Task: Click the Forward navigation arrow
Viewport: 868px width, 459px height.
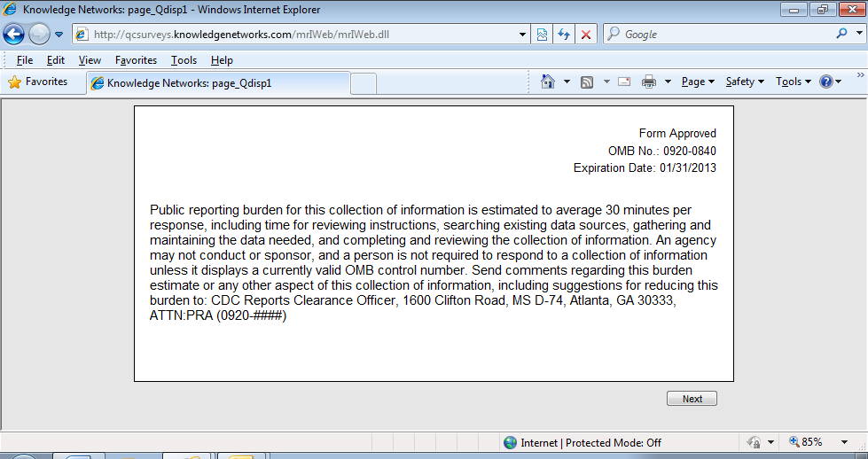Action: click(x=39, y=35)
